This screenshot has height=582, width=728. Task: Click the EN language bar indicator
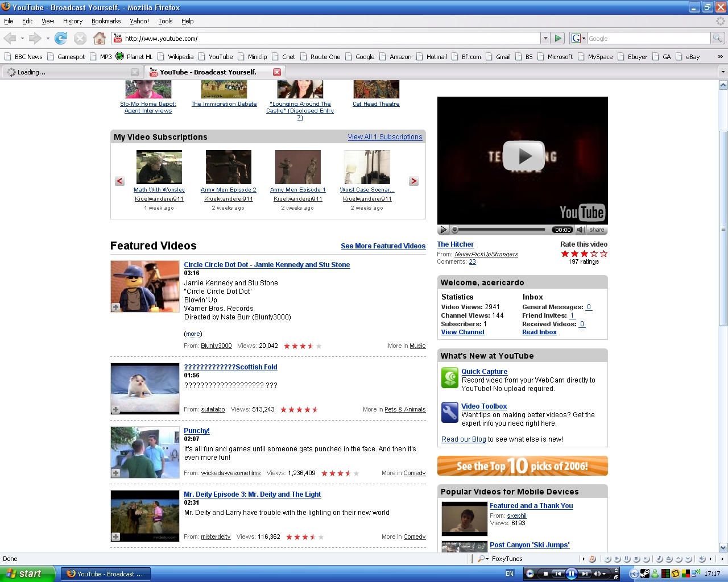tap(510, 573)
